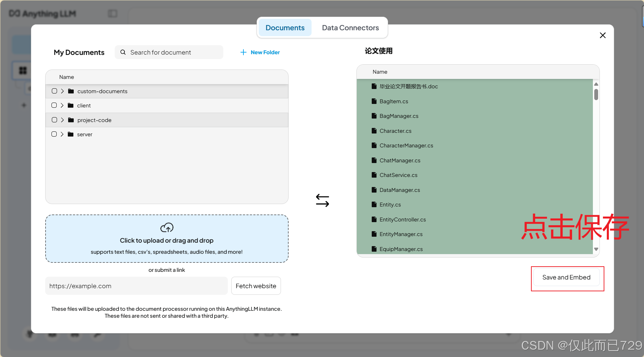
Task: Click file icon of EquipManager.cs
Action: [x=374, y=249]
